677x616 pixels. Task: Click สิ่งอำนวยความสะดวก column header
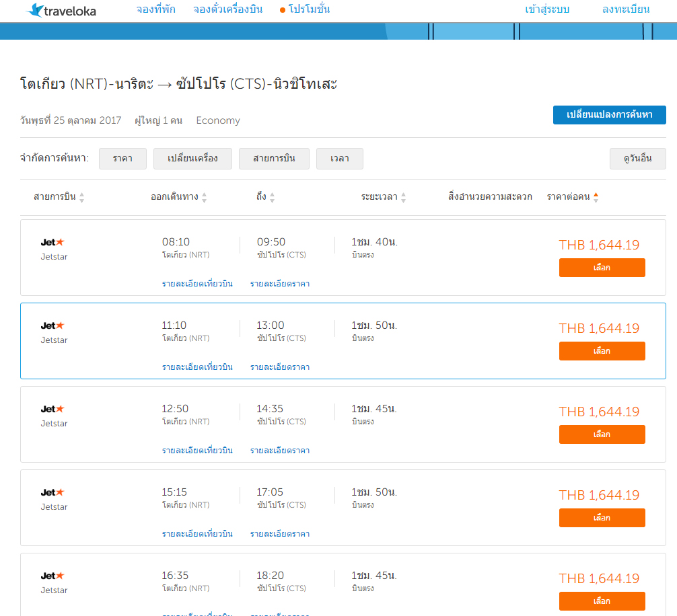(x=490, y=197)
